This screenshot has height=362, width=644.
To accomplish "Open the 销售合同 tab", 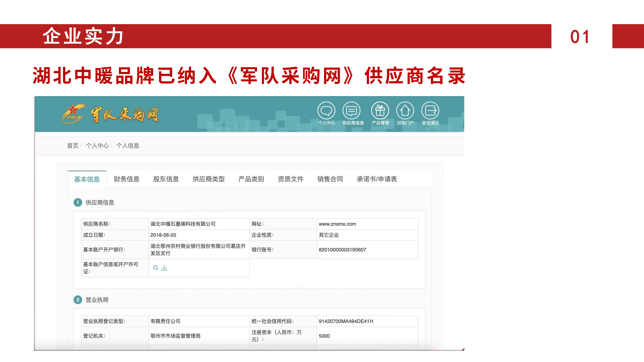I will point(330,179).
